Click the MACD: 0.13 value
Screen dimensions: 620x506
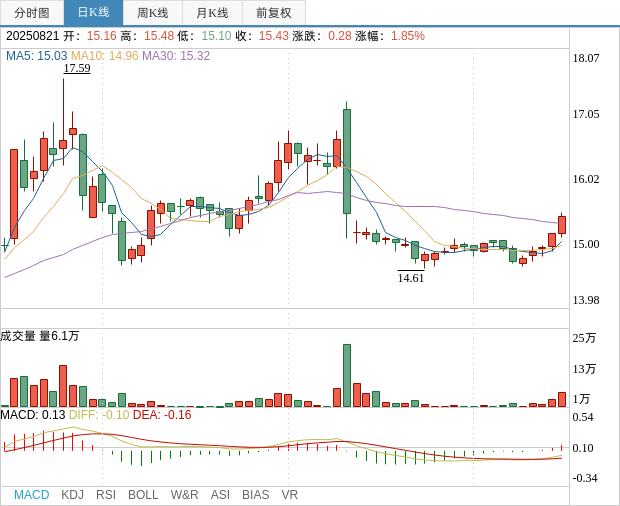pos(33,415)
